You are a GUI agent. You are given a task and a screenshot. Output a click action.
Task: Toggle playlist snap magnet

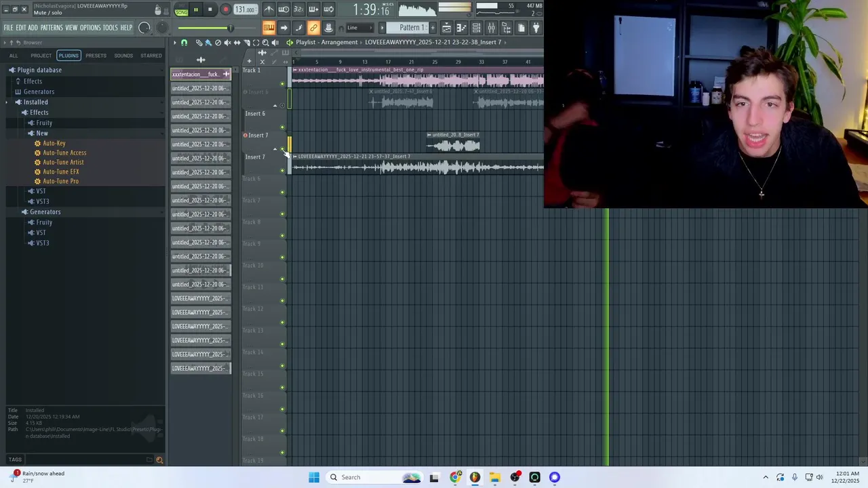point(184,43)
